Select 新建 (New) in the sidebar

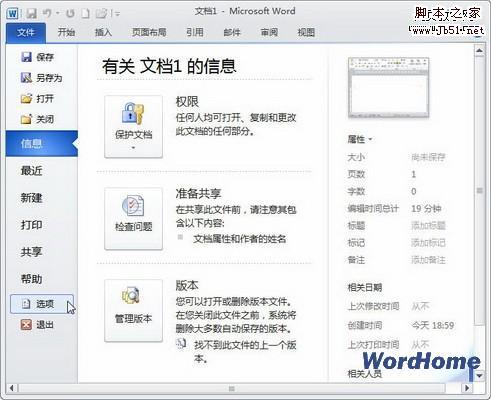coord(31,198)
